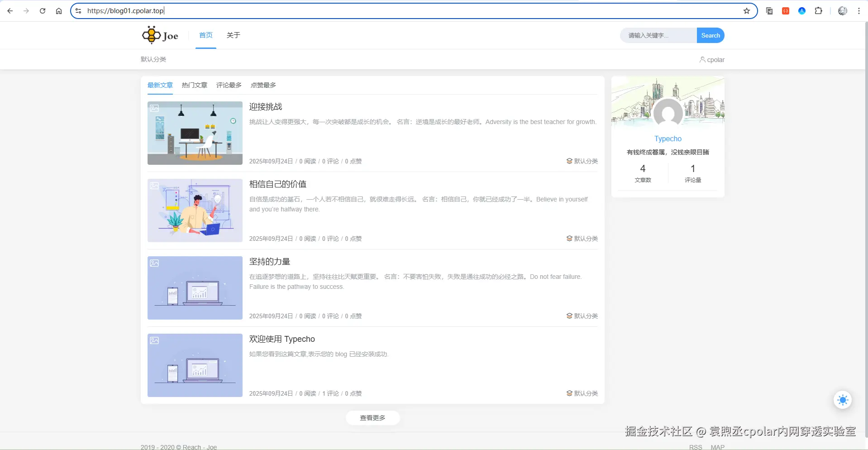Screen dimensions: 868x450
Task: Focus the keyword search input field
Action: pyautogui.click(x=658, y=35)
